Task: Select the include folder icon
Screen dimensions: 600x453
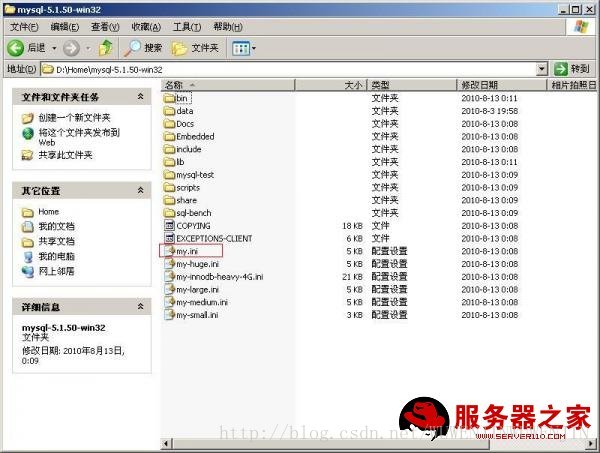Action: [170, 149]
